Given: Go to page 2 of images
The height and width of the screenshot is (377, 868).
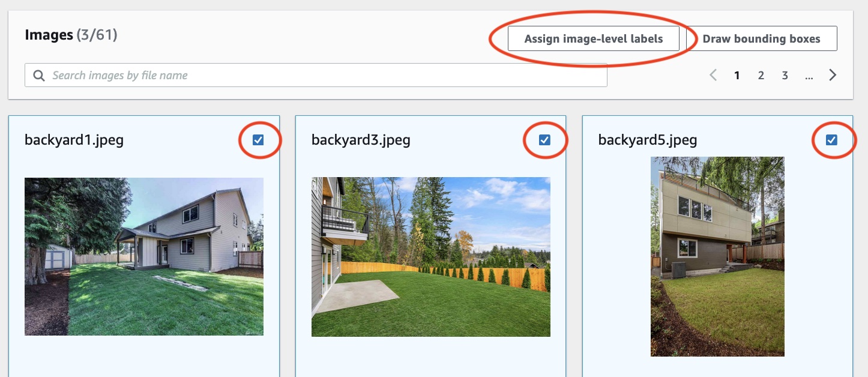Looking at the screenshot, I should pyautogui.click(x=761, y=74).
